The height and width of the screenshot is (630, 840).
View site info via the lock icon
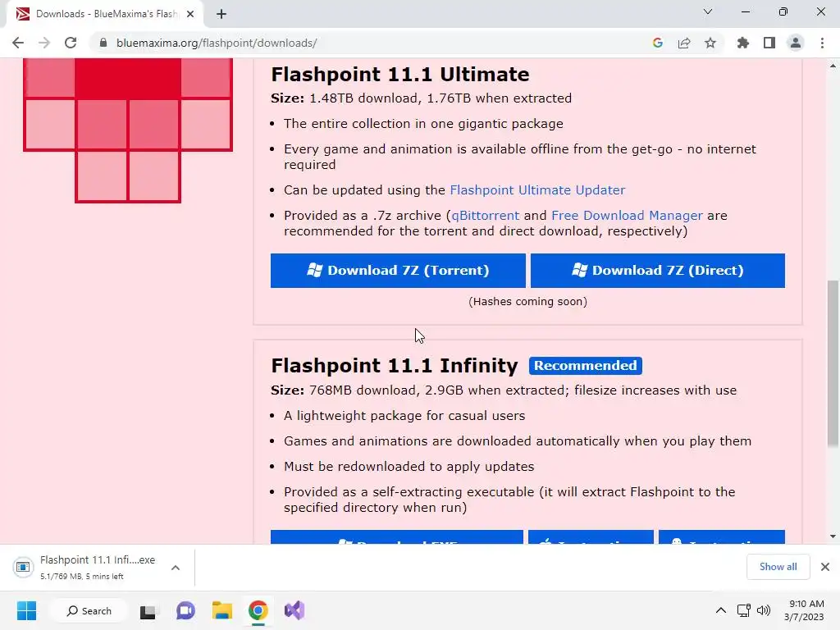click(x=103, y=43)
